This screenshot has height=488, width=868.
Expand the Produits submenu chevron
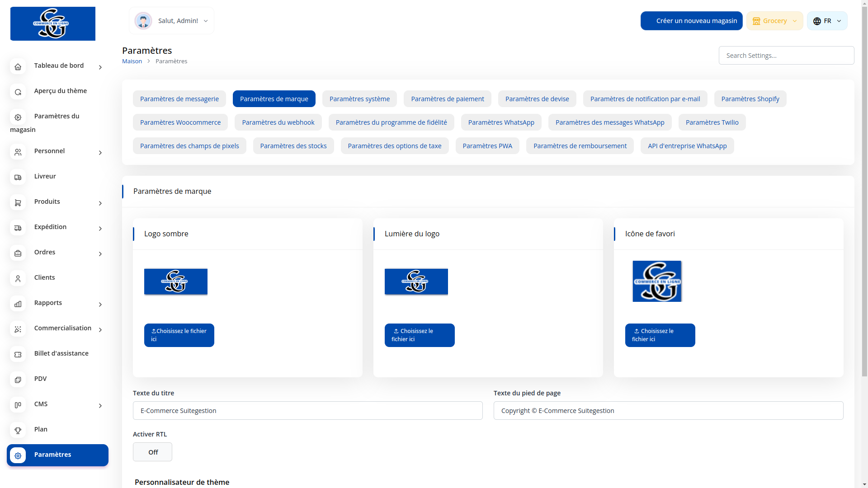100,203
